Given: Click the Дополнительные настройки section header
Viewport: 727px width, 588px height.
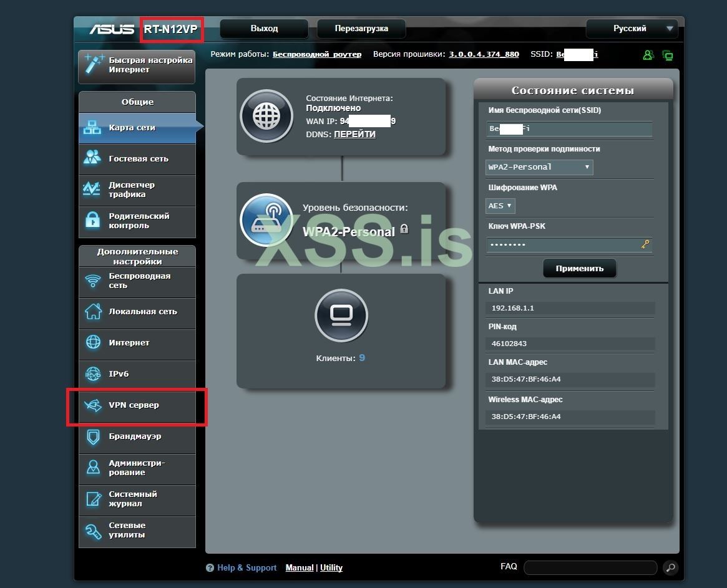Looking at the screenshot, I should click(137, 256).
